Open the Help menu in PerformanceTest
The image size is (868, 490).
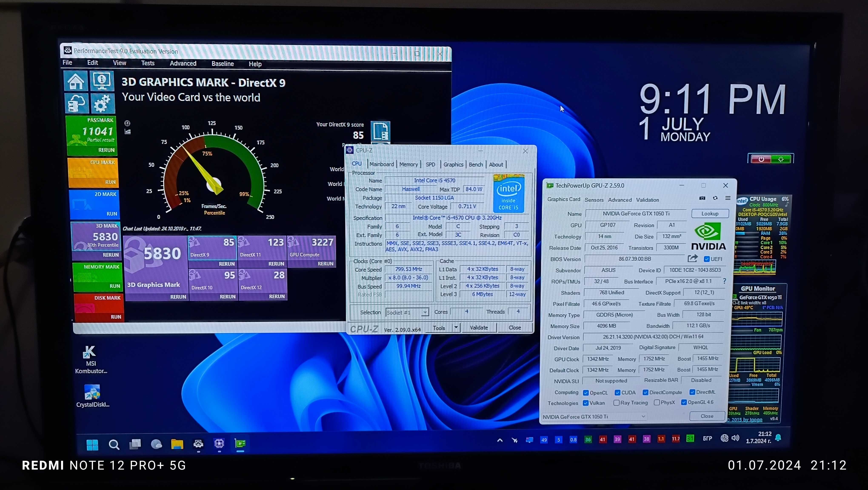[x=255, y=64]
